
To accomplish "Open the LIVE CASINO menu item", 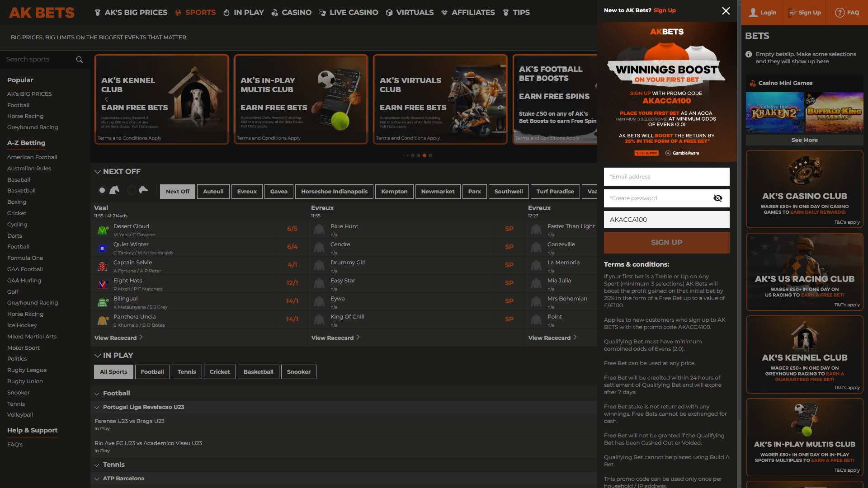I will click(348, 12).
